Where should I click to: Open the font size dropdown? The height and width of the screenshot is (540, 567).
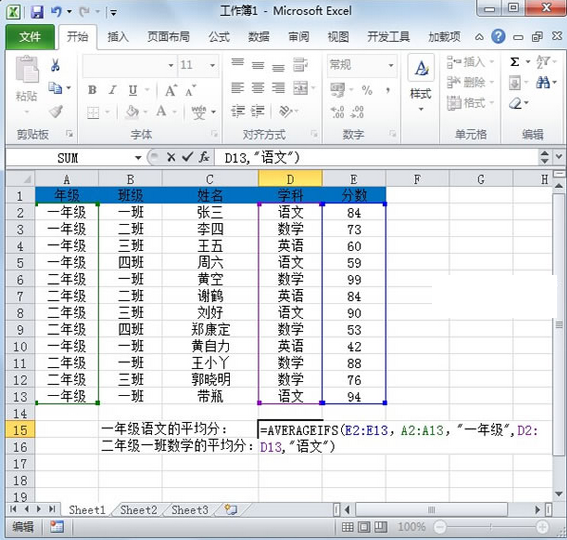click(x=213, y=65)
